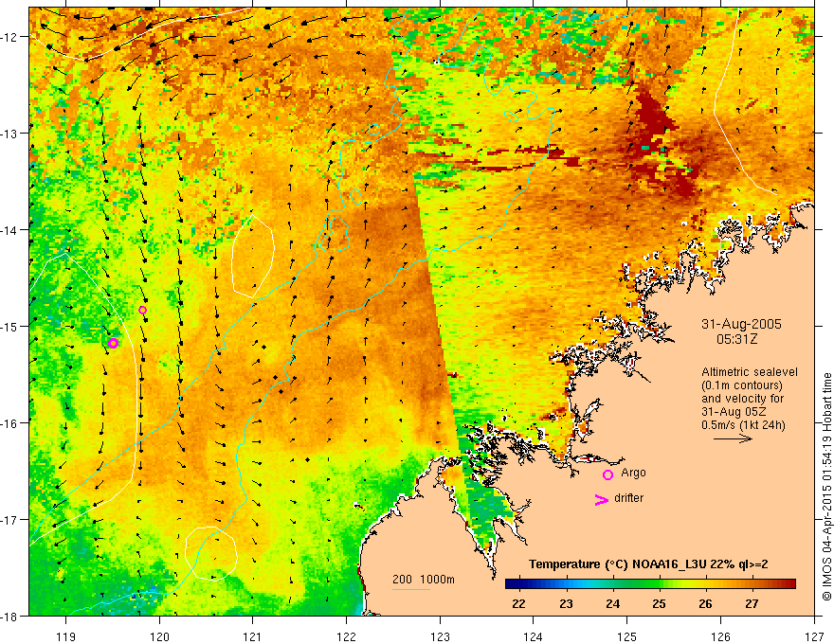Click the Argo legend circle marker
The width and height of the screenshot is (834, 644).
point(607,474)
